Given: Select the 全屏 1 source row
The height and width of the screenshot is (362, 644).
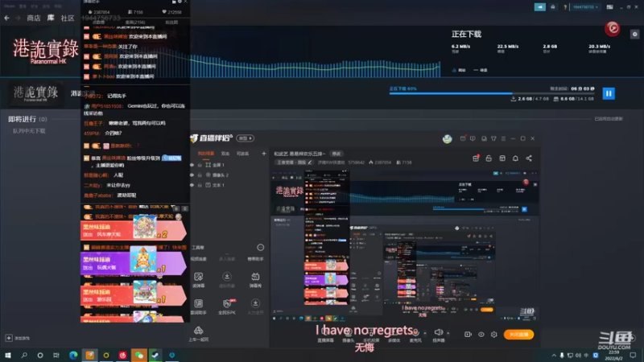Looking at the screenshot, I should (229, 165).
